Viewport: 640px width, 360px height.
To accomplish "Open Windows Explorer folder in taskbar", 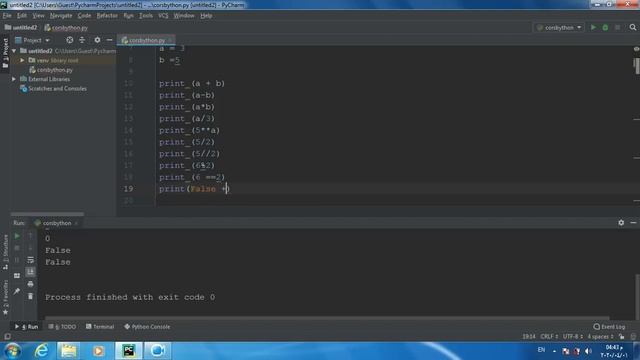I will (x=69, y=351).
